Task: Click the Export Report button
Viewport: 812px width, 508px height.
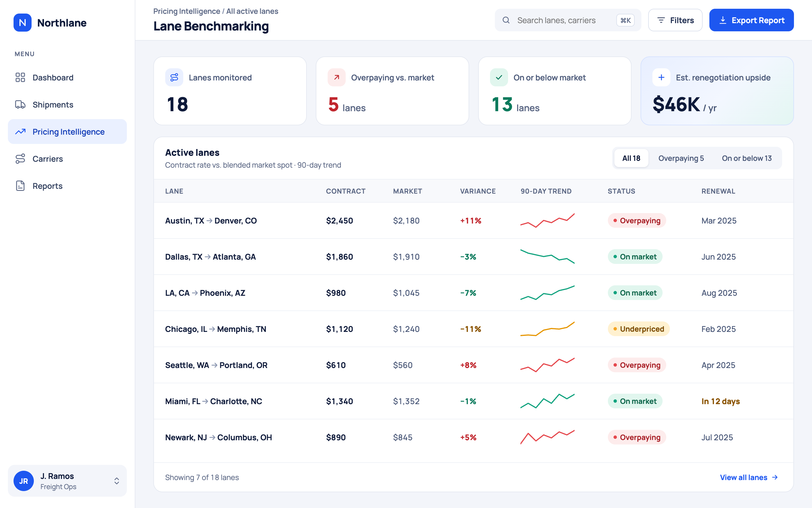Action: 751,20
